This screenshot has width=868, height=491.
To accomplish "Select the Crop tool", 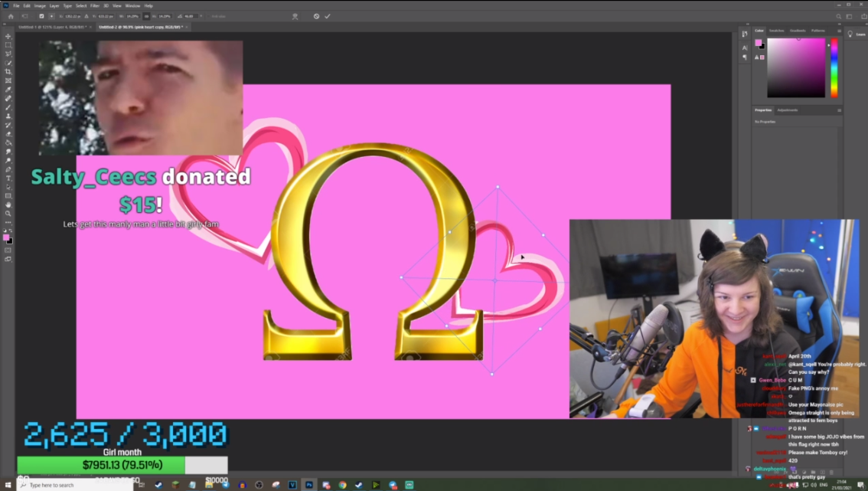I will coord(8,71).
